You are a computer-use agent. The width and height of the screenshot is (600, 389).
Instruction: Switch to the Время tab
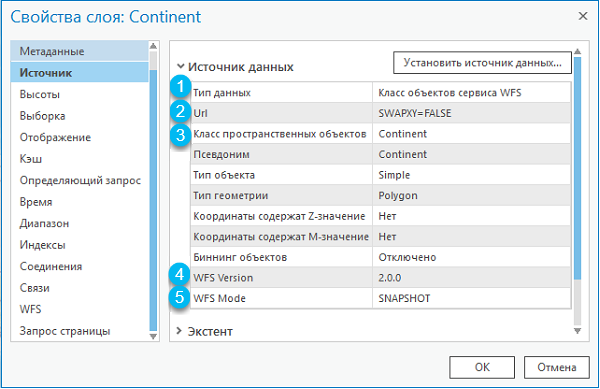coord(80,202)
